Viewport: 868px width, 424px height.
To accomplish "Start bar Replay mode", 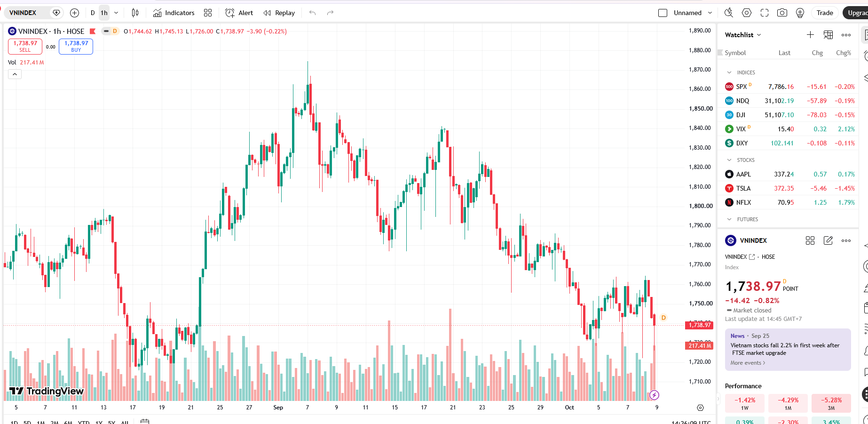I will coord(279,13).
